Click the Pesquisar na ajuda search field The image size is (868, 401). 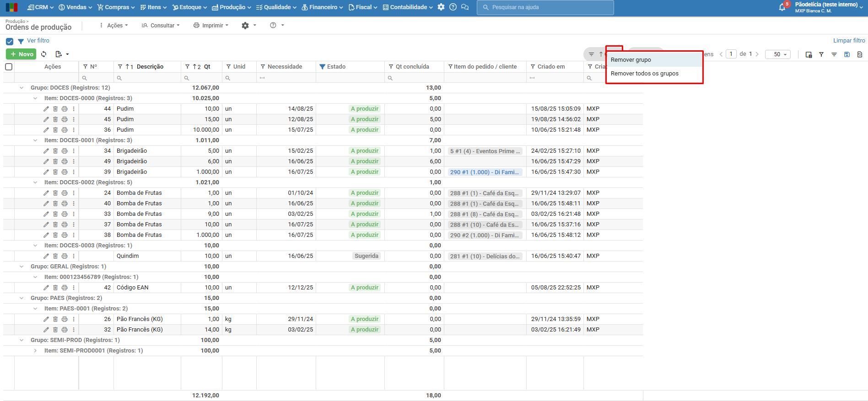click(545, 7)
